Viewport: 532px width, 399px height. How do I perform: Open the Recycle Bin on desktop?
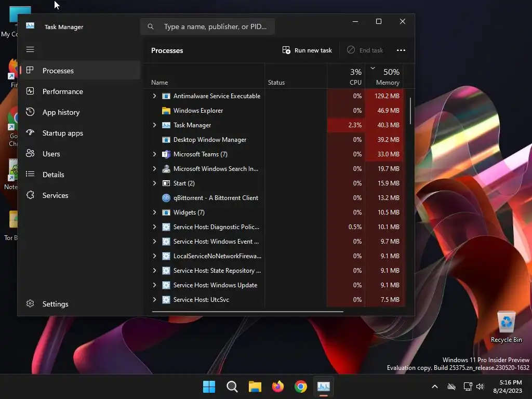506,327
